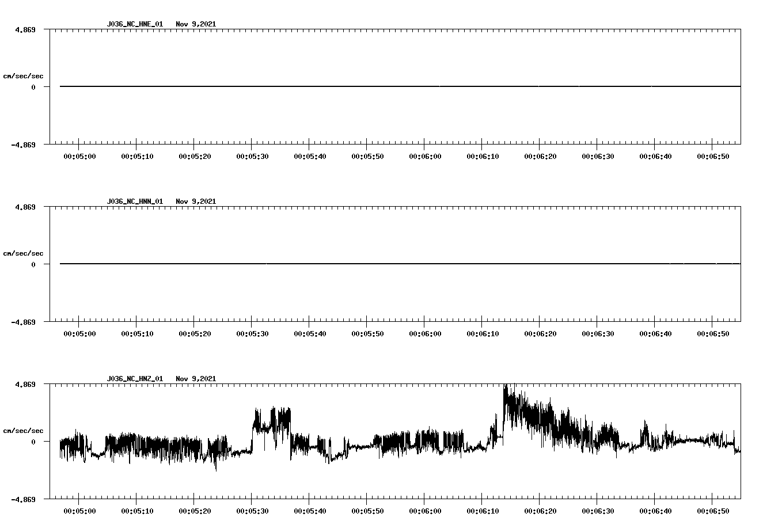782x532 pixels.
Task: Click the 0 axis label on HNE plot
Action: [x=33, y=88]
